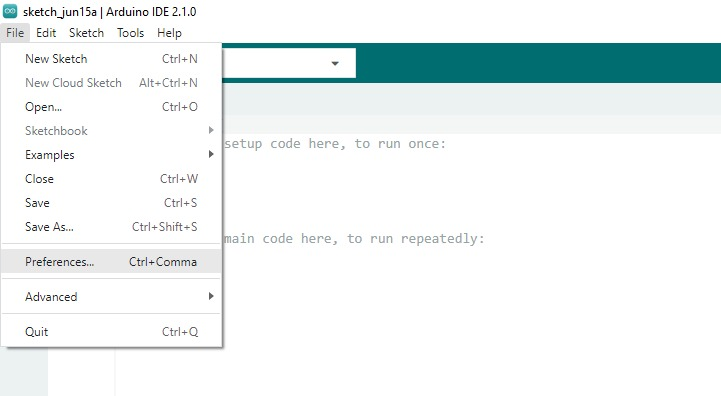Expand the Examples submenu

tap(111, 155)
